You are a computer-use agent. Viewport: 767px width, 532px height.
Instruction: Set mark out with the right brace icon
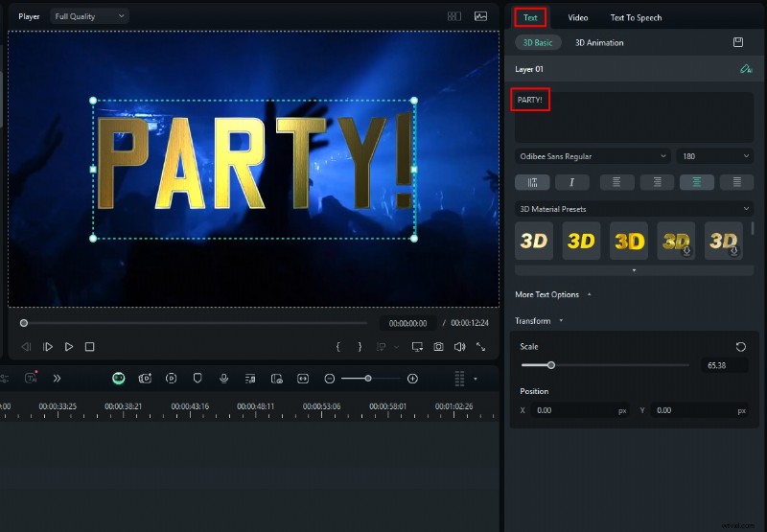pyautogui.click(x=360, y=347)
